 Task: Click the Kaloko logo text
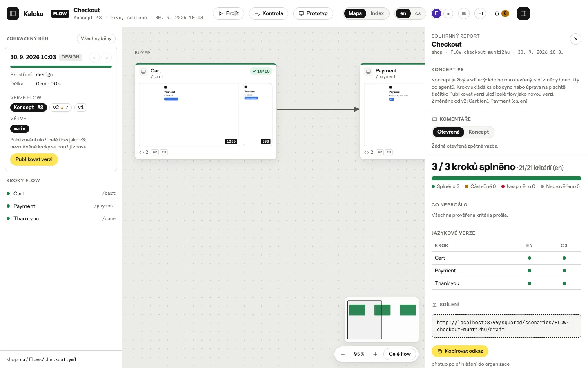tap(33, 13)
